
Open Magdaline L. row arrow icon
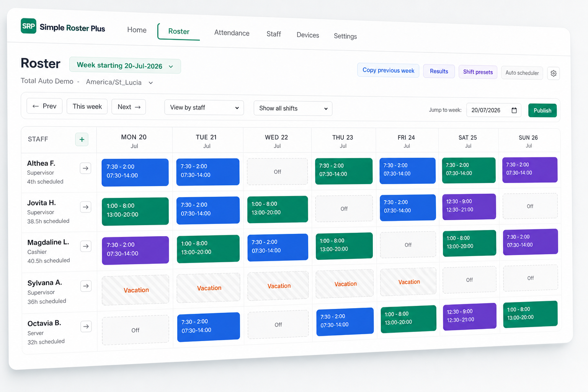[86, 246]
